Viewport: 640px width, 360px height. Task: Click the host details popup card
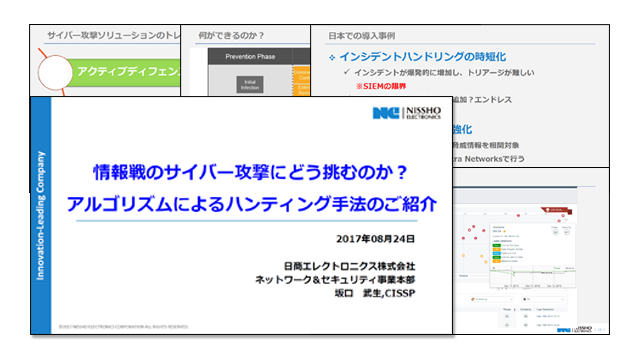coord(532,255)
